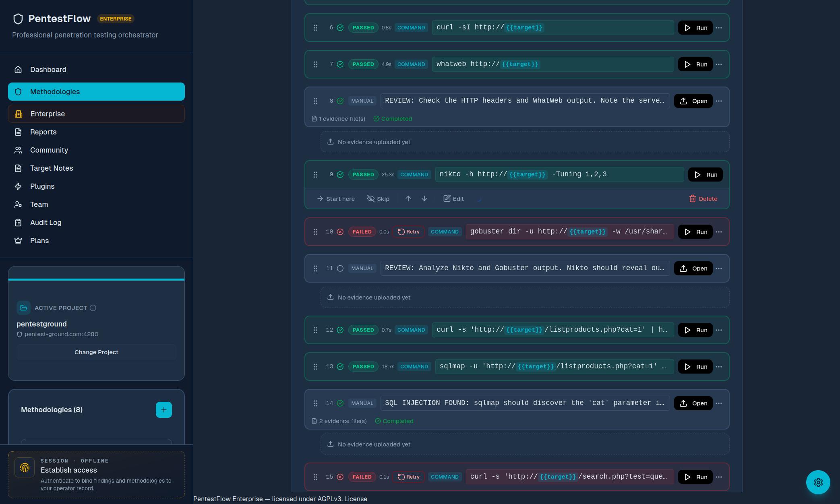Open more options for step 6
This screenshot has height=504, width=840.
(x=719, y=28)
